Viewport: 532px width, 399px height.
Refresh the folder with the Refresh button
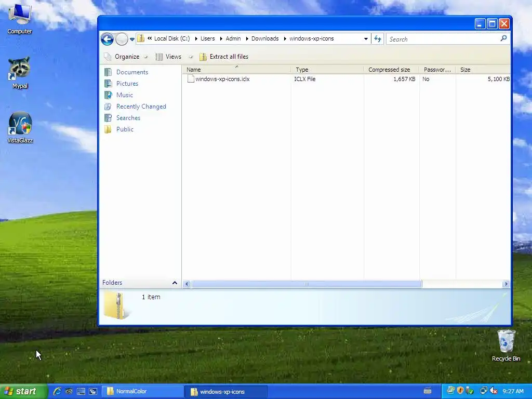click(378, 39)
